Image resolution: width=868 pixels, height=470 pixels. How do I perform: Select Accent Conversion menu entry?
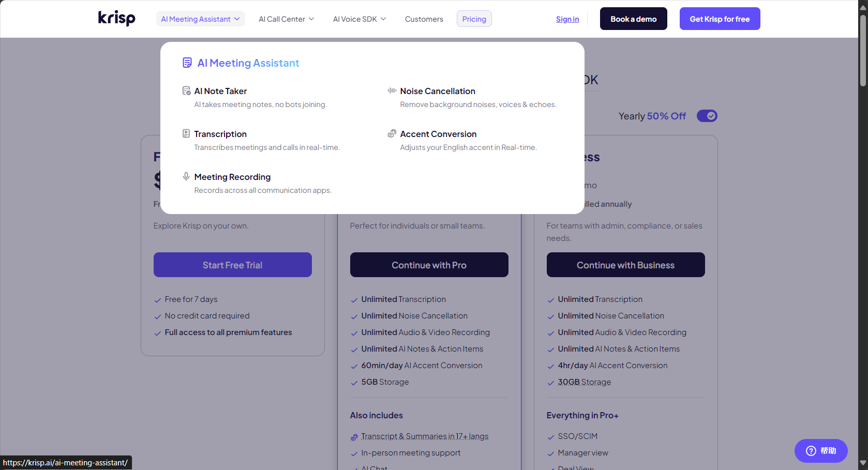point(462,140)
